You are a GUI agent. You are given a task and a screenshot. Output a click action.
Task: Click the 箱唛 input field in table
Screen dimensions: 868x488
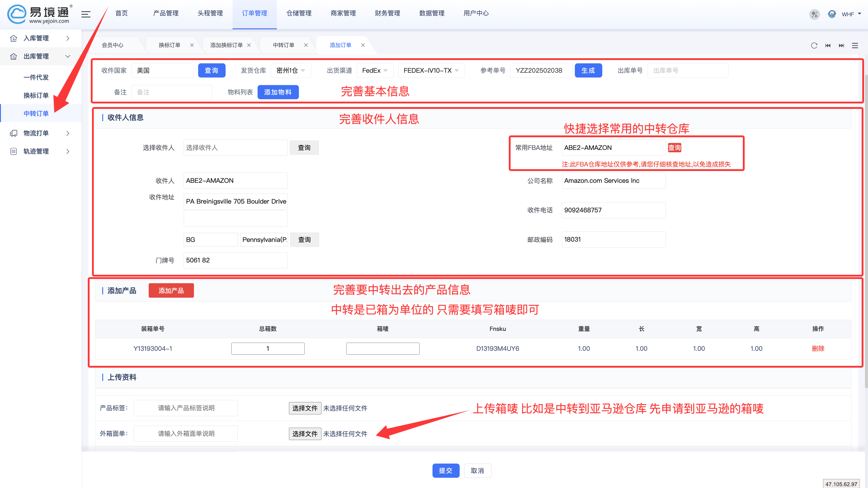coord(382,348)
